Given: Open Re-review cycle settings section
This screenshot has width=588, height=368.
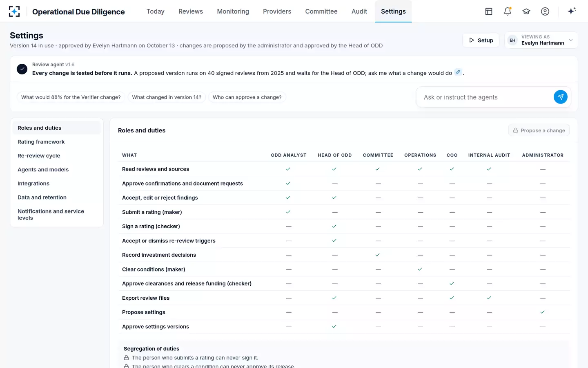Looking at the screenshot, I should click(56, 156).
